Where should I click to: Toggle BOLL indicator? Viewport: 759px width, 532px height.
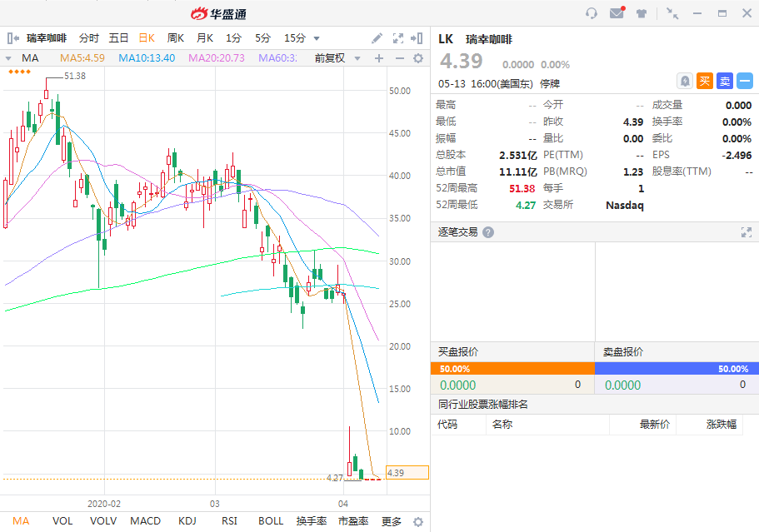[x=271, y=521]
